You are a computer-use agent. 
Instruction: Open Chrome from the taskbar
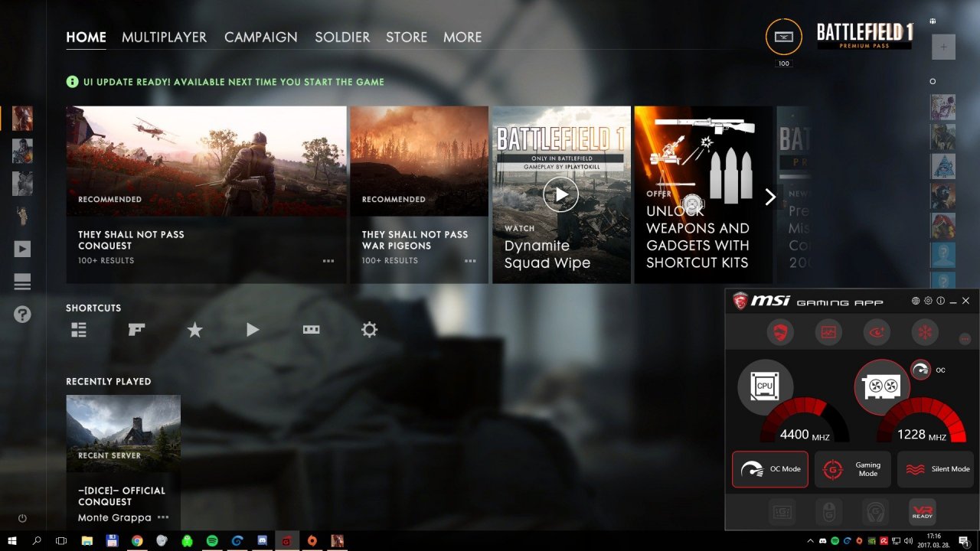[137, 540]
